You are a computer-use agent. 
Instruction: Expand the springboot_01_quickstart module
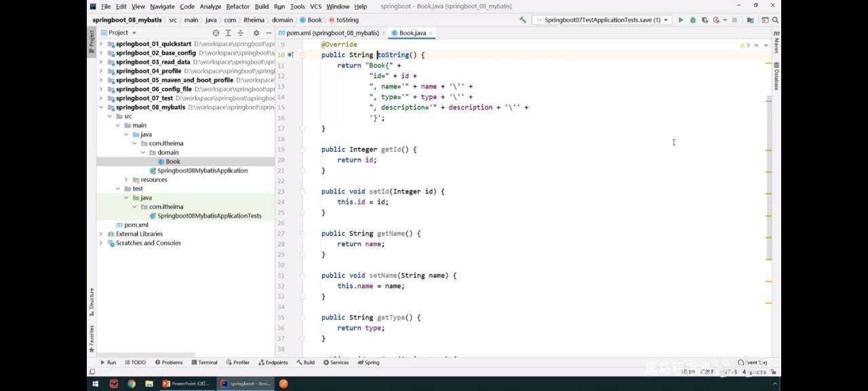[x=101, y=44]
